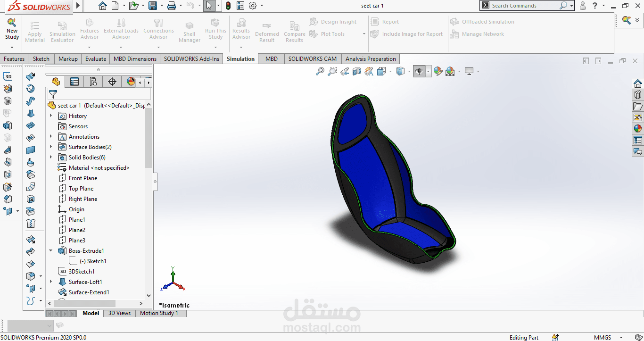Screen dimensions: 644x341
Task: Switch to the Features tab
Action: [x=14, y=59]
